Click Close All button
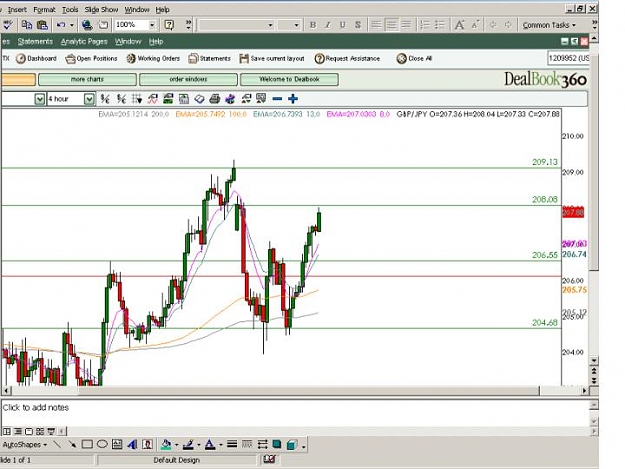625x469 pixels. pyautogui.click(x=414, y=59)
